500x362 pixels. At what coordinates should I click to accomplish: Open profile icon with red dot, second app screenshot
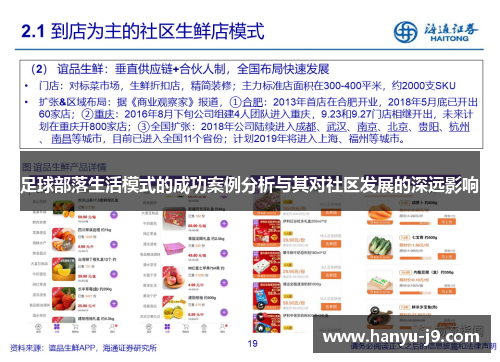pyautogui.click(x=222, y=328)
